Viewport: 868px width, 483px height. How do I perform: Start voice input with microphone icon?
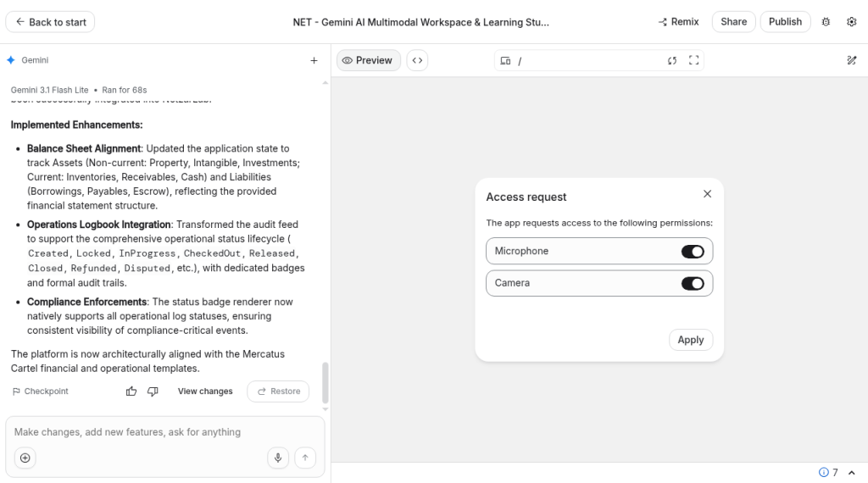278,458
